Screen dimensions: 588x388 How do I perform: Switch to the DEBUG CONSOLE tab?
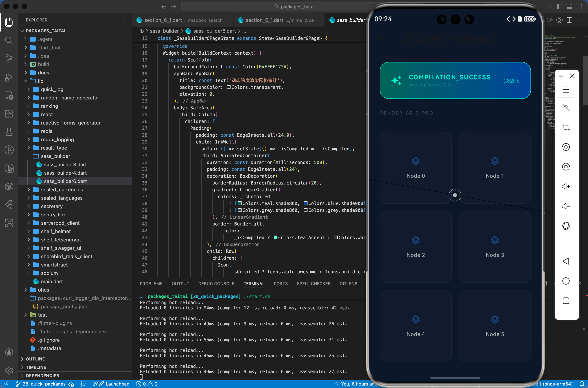[x=216, y=284]
